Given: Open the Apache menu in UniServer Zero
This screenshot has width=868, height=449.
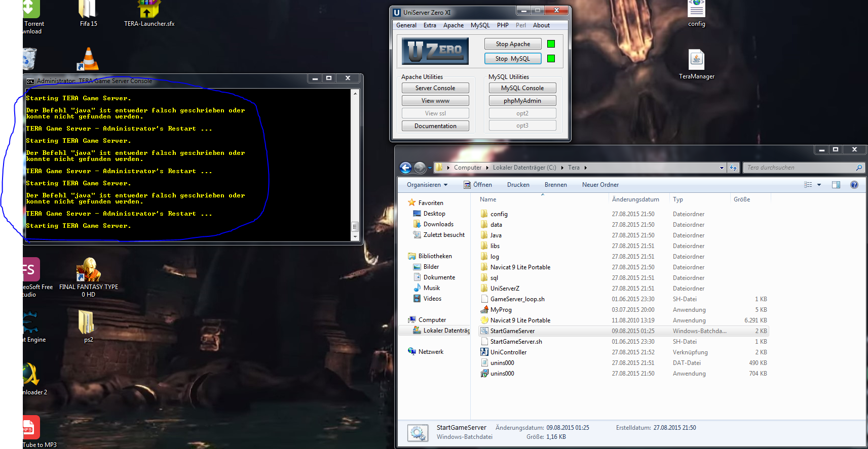Looking at the screenshot, I should point(454,25).
